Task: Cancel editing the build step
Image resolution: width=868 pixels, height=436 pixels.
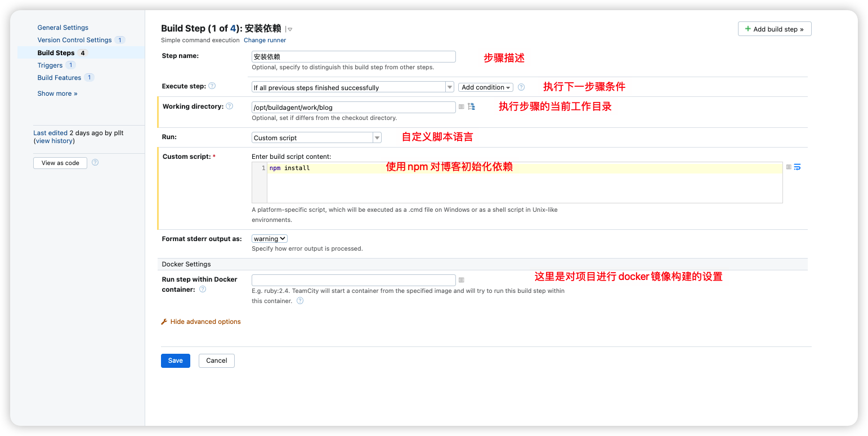Action: 217,361
